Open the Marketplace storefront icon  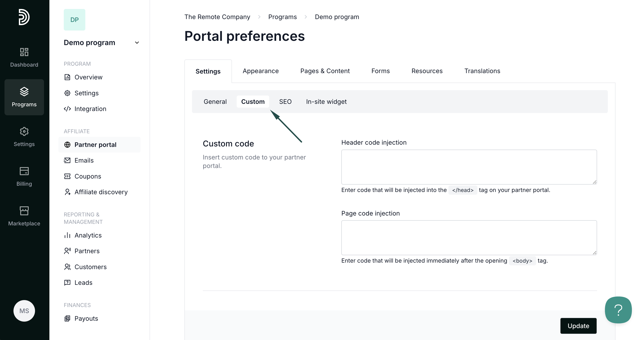tap(24, 211)
